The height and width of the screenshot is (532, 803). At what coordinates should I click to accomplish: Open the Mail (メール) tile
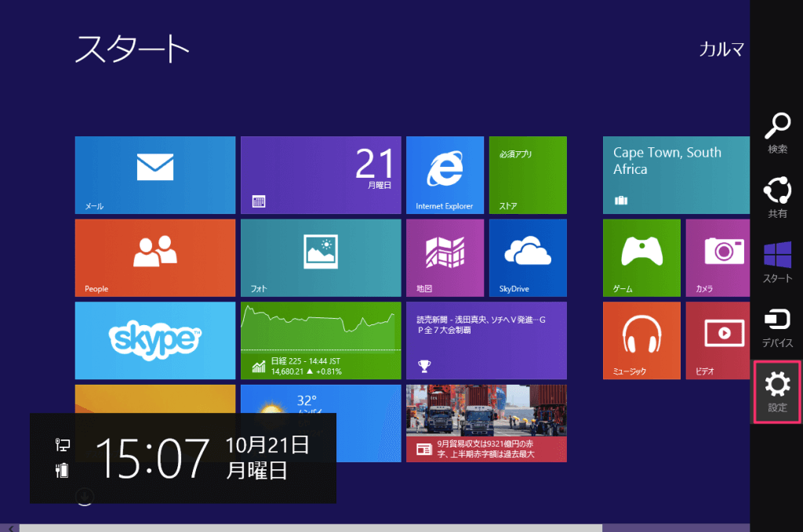pos(155,175)
